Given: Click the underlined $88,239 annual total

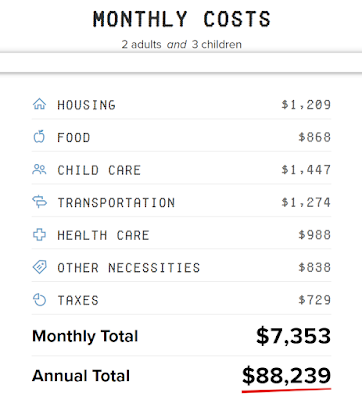Looking at the screenshot, I should coord(286,376).
